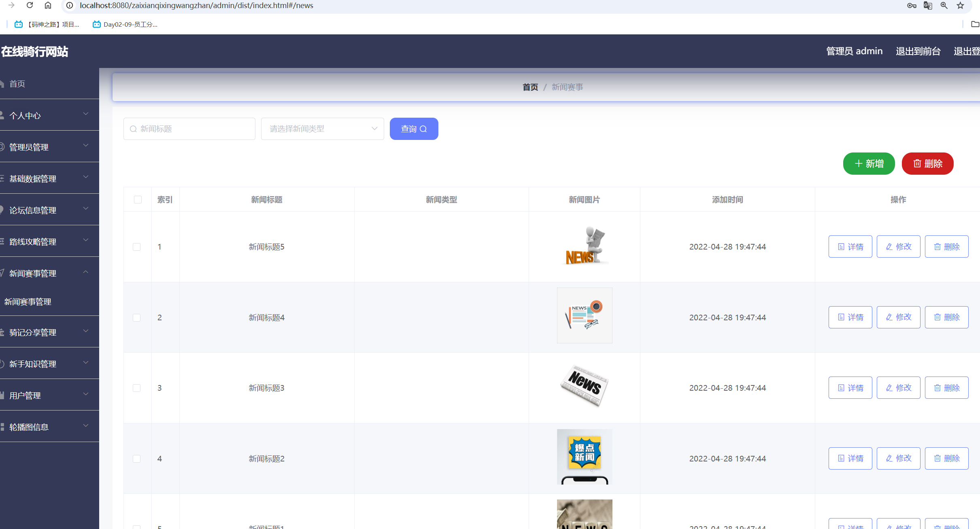This screenshot has height=529, width=980.
Task: Go to 首页 in the sidebar
Action: coord(17,84)
